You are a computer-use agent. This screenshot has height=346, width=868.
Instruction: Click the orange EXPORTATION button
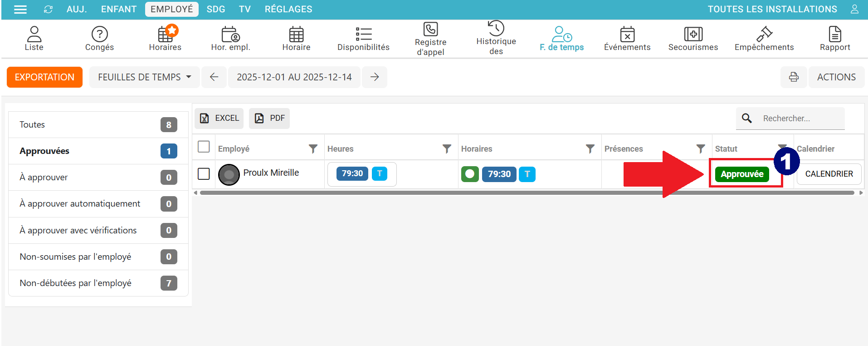[x=44, y=77]
